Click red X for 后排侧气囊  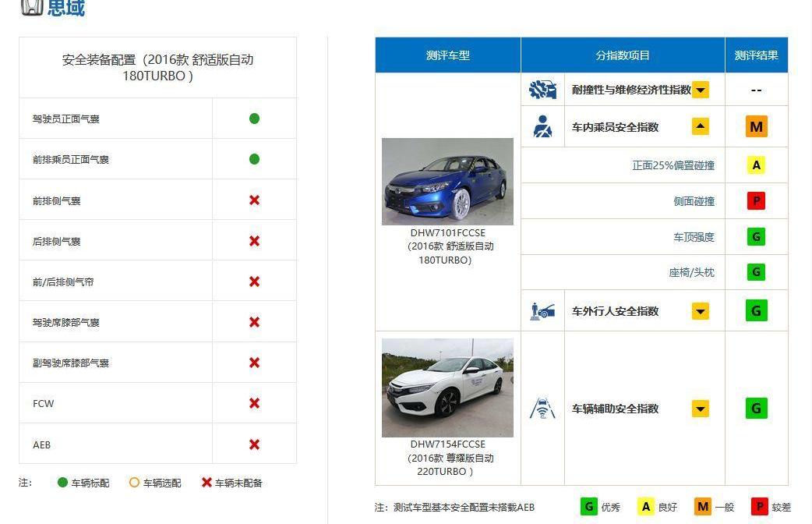pyautogui.click(x=254, y=241)
